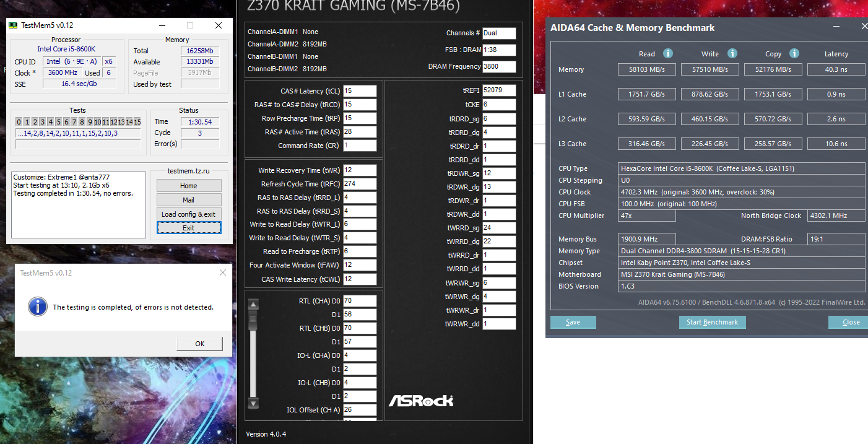
Task: Click the CPU Type value field
Action: tap(742, 168)
